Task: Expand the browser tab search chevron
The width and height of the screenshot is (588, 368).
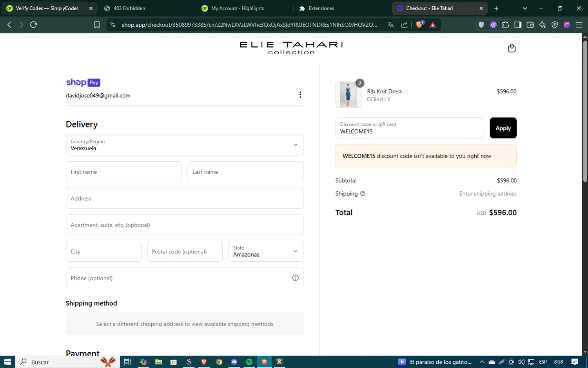Action: (x=525, y=8)
